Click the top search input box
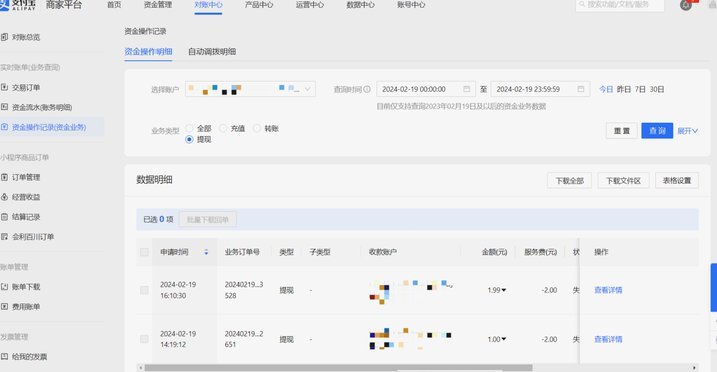 tap(620, 5)
